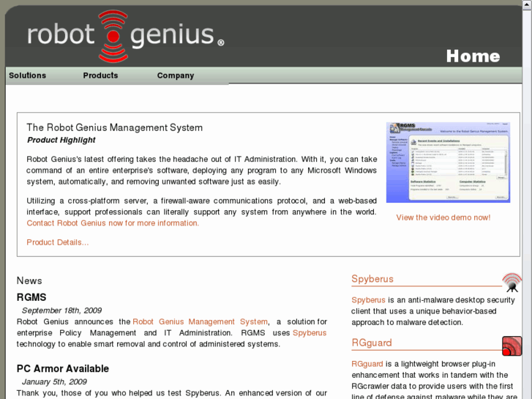The width and height of the screenshot is (532, 399).
Task: Click the red RGguard icon
Action: click(x=512, y=346)
